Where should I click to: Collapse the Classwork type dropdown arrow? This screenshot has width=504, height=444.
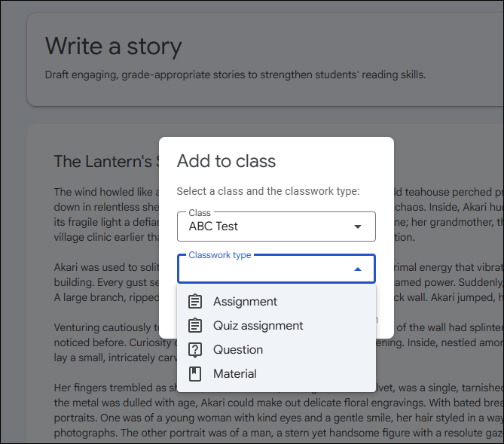click(x=358, y=269)
